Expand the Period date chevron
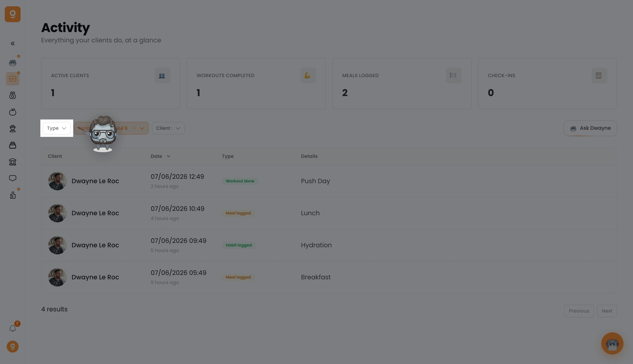Screen dimensions: 633x364 tap(142, 128)
